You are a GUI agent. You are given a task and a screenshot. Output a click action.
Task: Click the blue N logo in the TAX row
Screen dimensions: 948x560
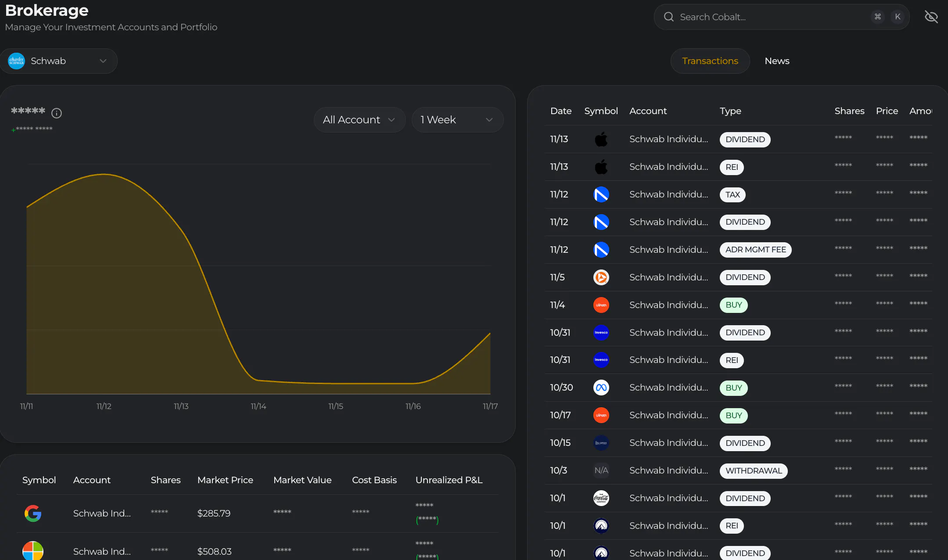(601, 194)
